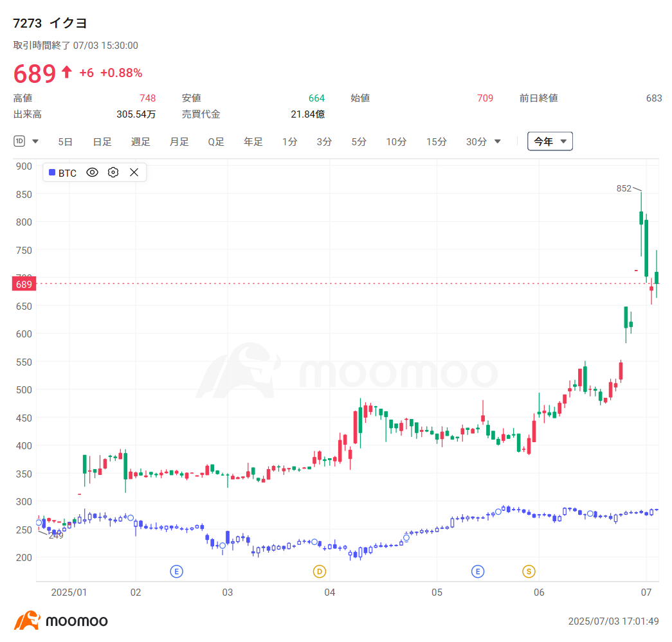Open the chart type dropdown beside the 1D icon

point(35,141)
